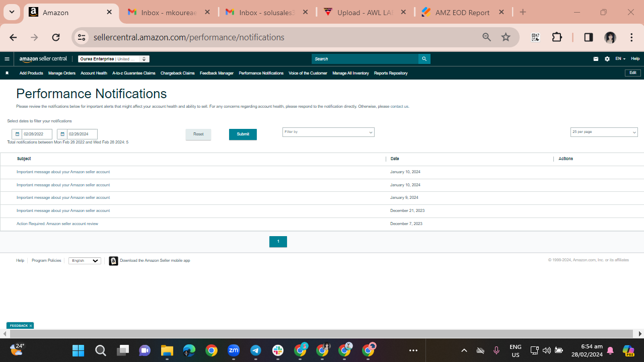Image resolution: width=644 pixels, height=362 pixels.
Task: Open Reports Repository menu item
Action: click(x=391, y=73)
